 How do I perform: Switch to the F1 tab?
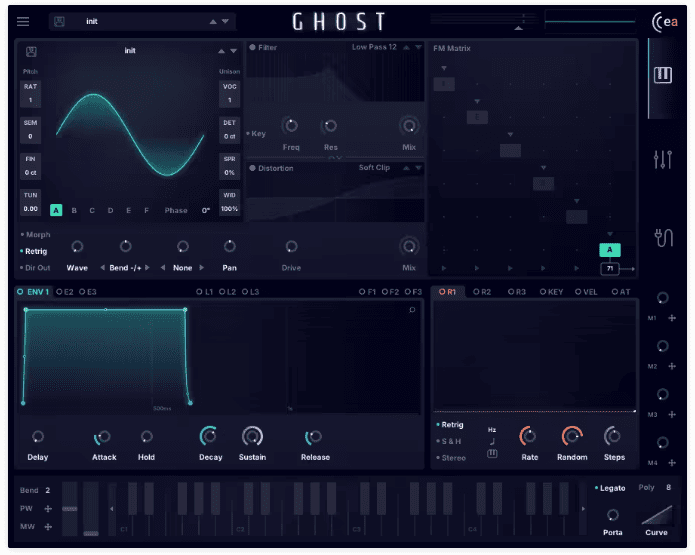pyautogui.click(x=367, y=292)
